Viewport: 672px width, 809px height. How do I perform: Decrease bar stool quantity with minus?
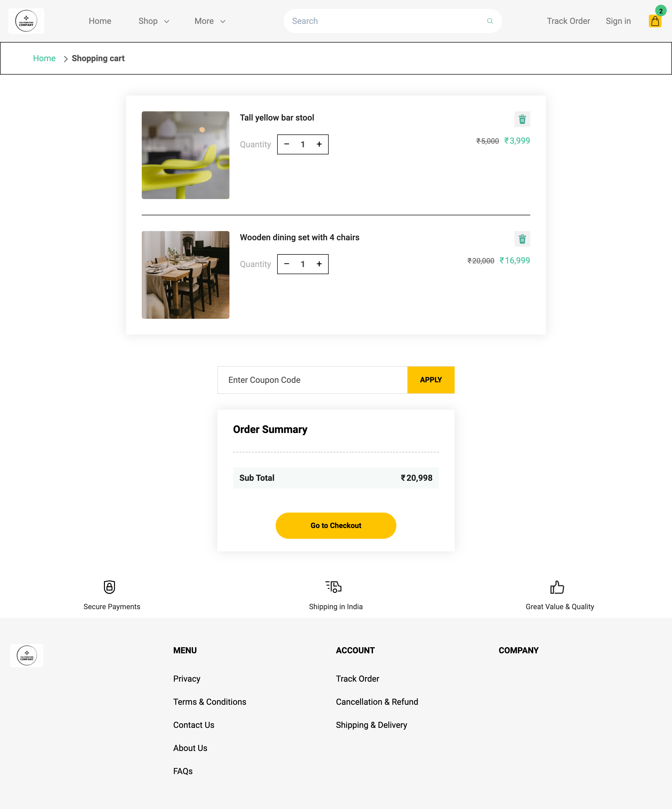pos(286,144)
